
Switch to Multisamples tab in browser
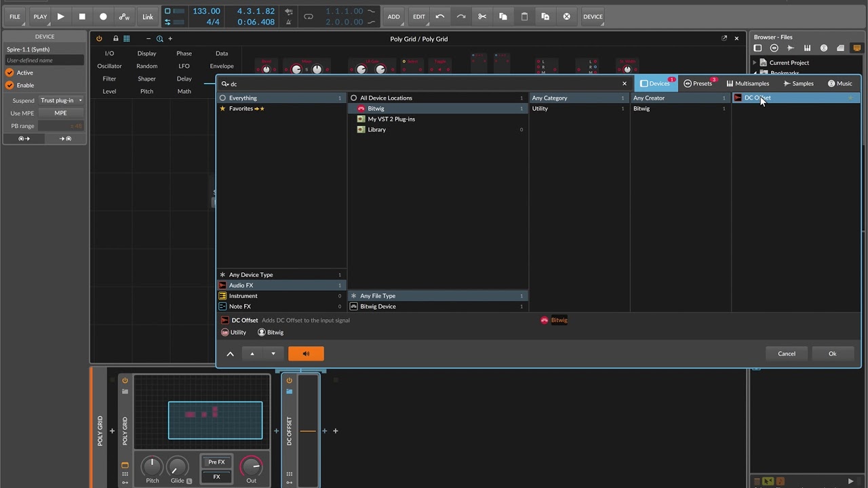(747, 83)
